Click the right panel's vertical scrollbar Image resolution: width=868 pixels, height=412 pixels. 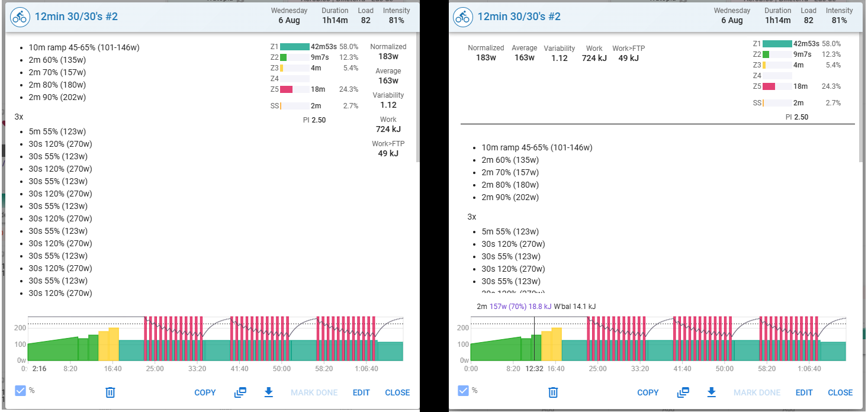coord(861,101)
